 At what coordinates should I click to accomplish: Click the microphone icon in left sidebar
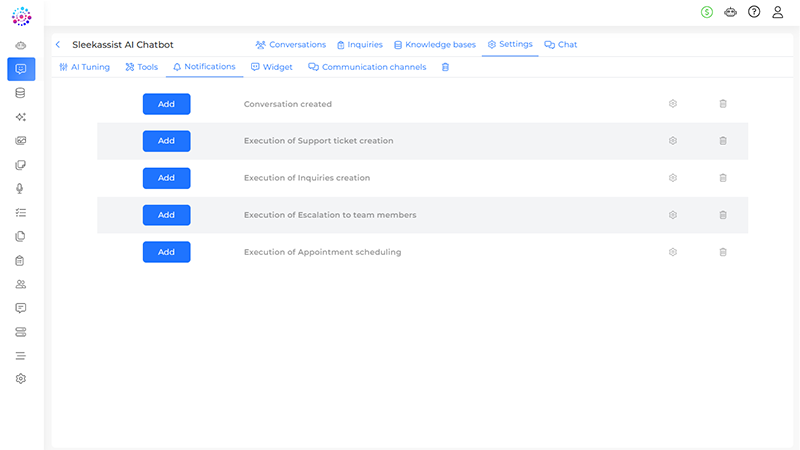(21, 189)
